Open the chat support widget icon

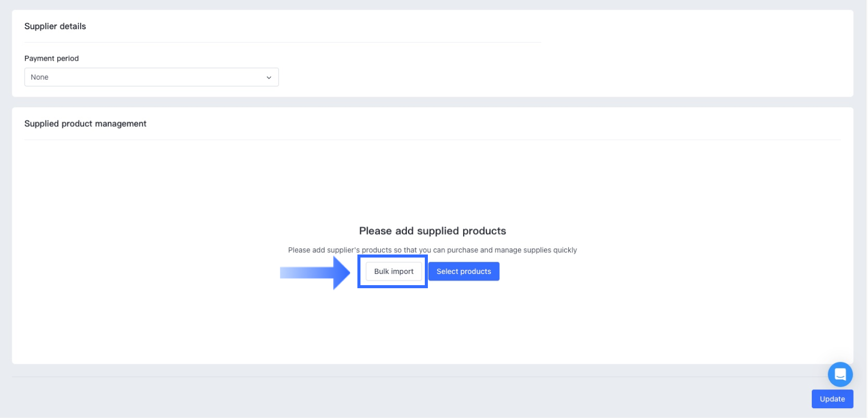point(840,375)
